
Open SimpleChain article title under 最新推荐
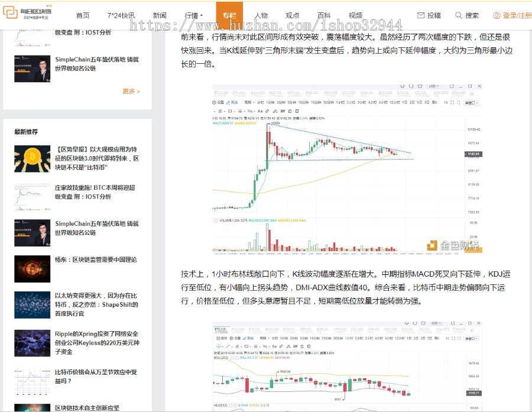coord(97,228)
